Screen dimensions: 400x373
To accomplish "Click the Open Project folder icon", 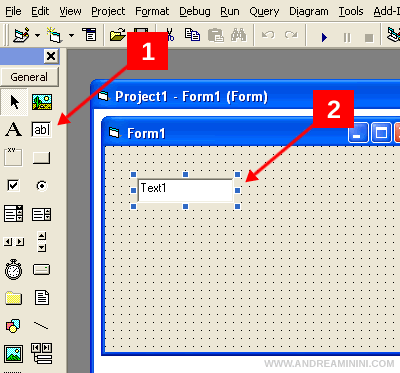I will (x=118, y=35).
